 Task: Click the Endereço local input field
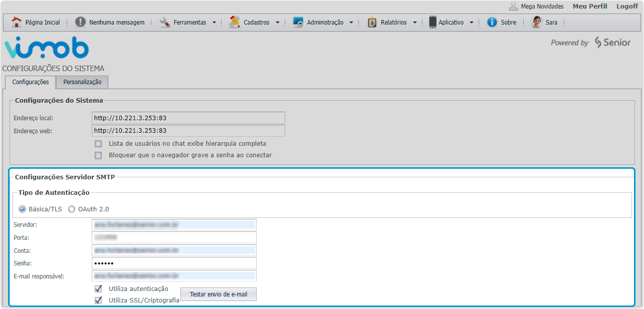(188, 118)
